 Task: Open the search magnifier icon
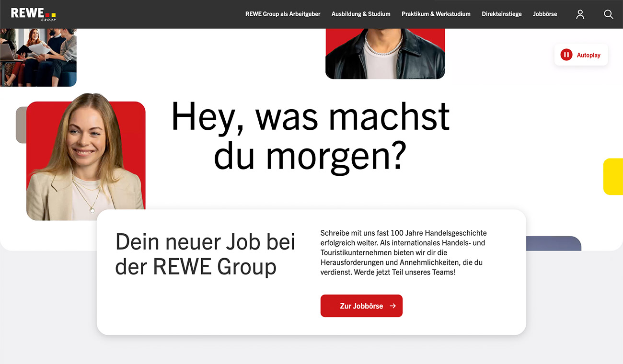click(609, 14)
